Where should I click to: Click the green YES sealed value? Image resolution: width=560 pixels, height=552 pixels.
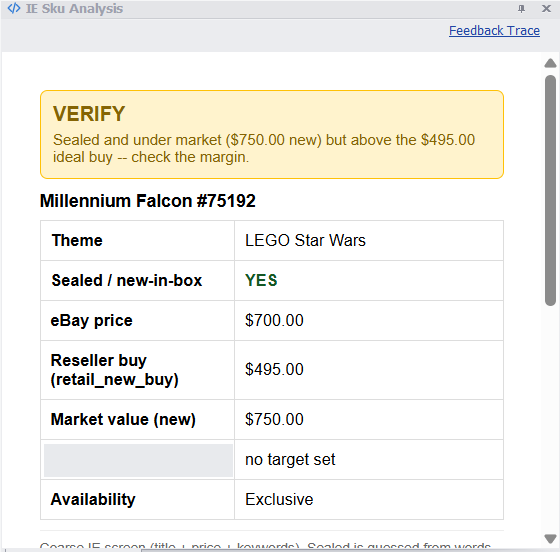pyautogui.click(x=261, y=280)
